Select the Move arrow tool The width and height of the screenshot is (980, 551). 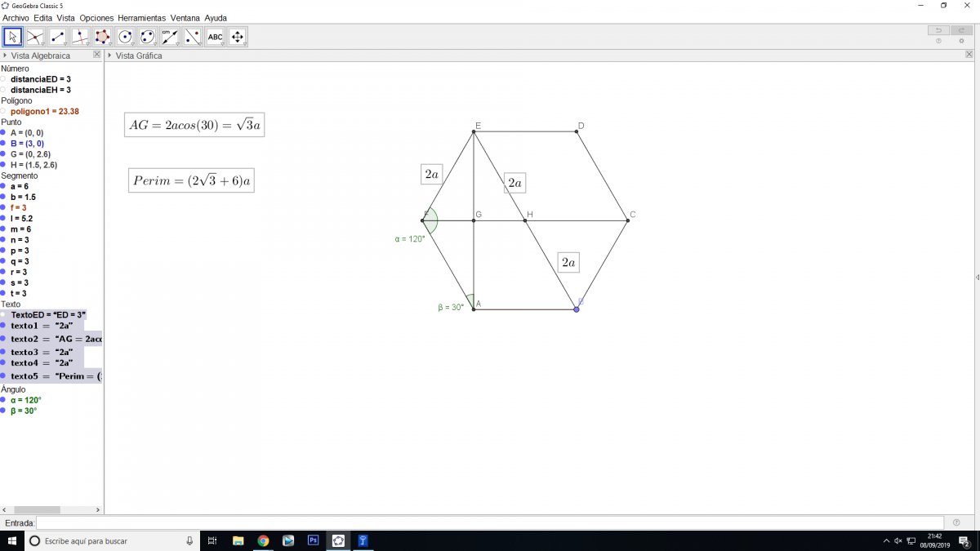[12, 37]
